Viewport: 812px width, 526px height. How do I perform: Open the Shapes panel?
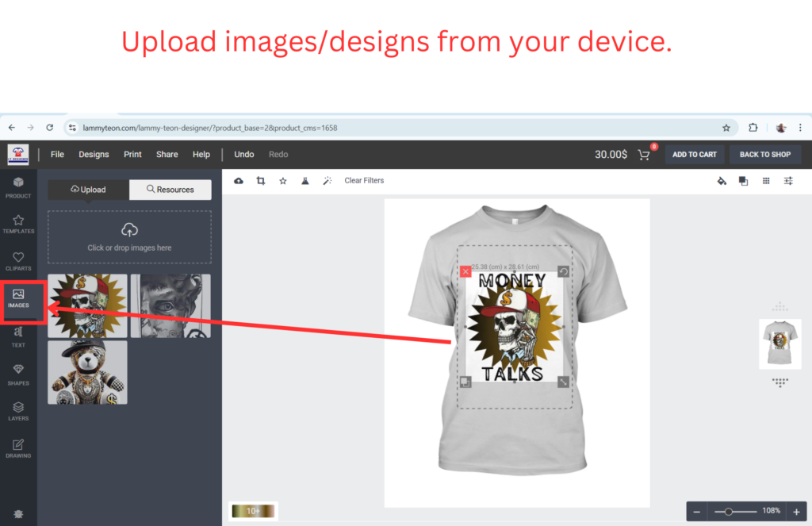coord(18,374)
